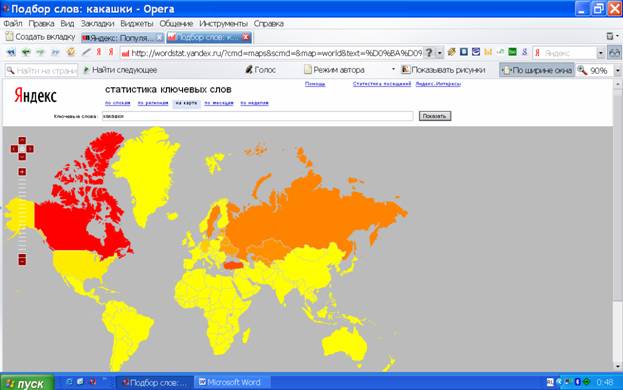623x390 pixels.
Task: Click the reload page icon
Action: pos(71,52)
